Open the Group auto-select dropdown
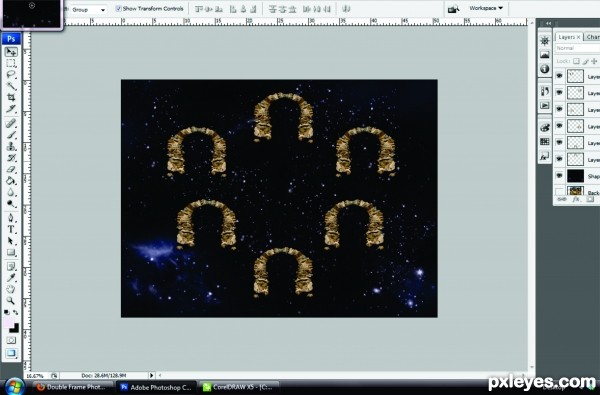 click(x=89, y=10)
